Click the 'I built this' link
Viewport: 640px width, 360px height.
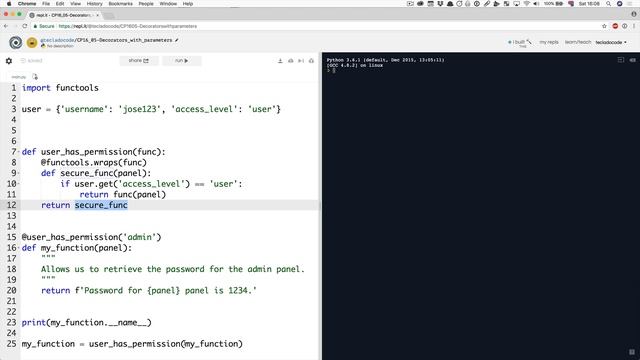click(520, 42)
